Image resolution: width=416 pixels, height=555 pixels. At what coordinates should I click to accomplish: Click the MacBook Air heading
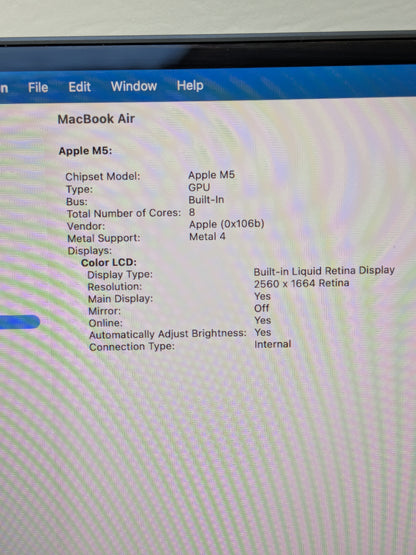point(96,119)
